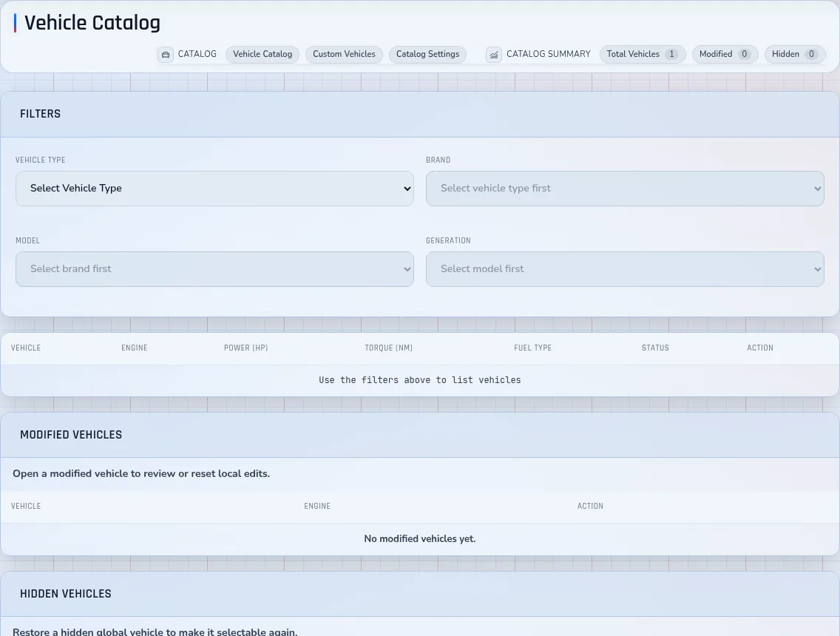
Task: Click the VEHICLE header in the main vehicle table
Action: click(x=26, y=348)
